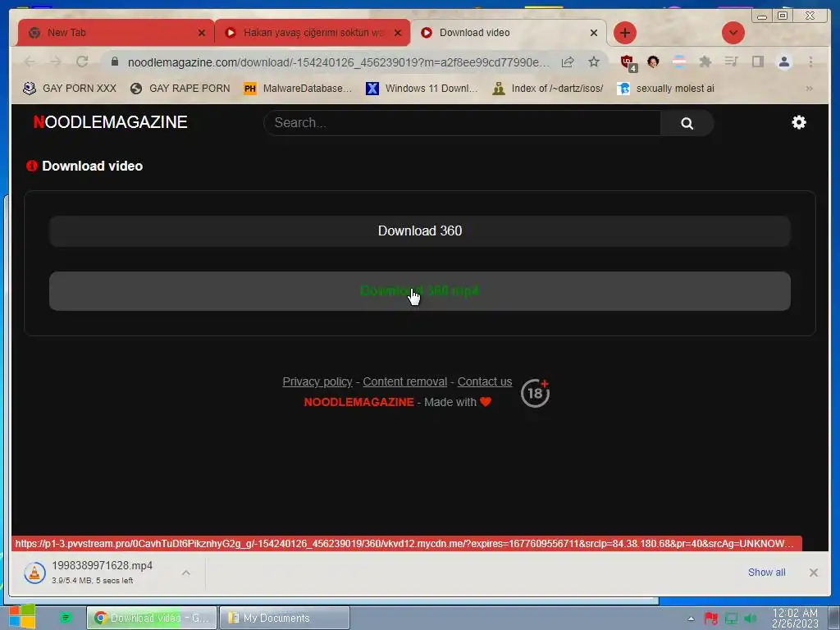This screenshot has height=630, width=840.
Task: Click the red flag tray icon
Action: 711,619
